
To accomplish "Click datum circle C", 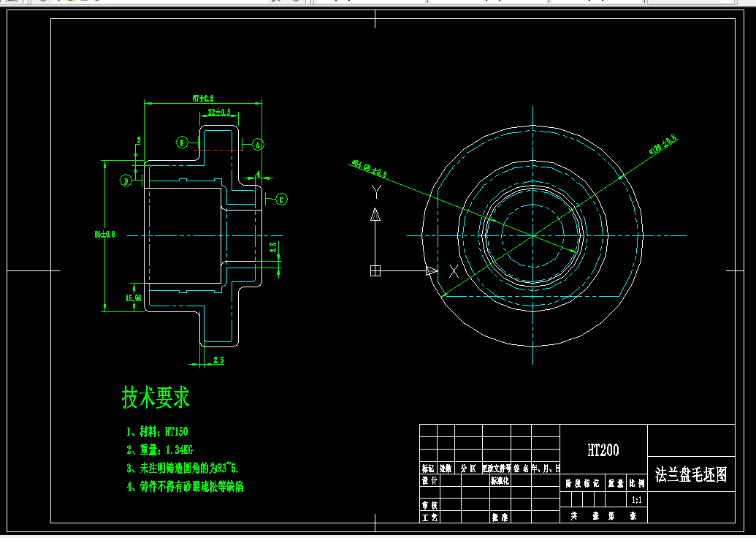I will coord(281,199).
